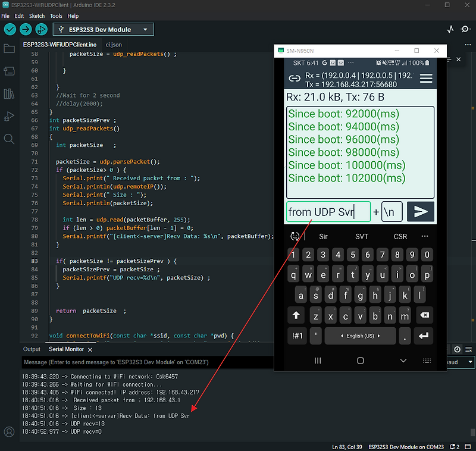Open the Library Manager books icon
This screenshot has height=451, width=476.
pyautogui.click(x=8, y=93)
